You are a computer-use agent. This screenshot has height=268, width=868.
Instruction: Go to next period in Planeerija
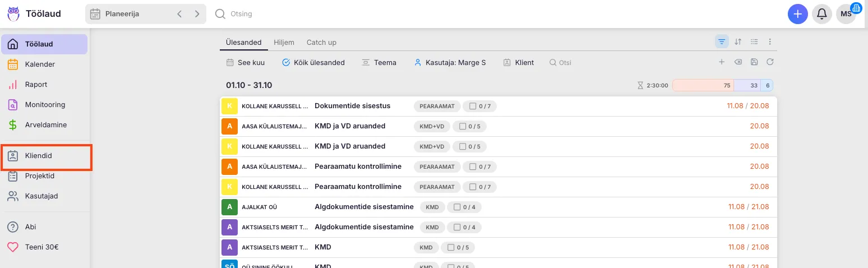197,14
